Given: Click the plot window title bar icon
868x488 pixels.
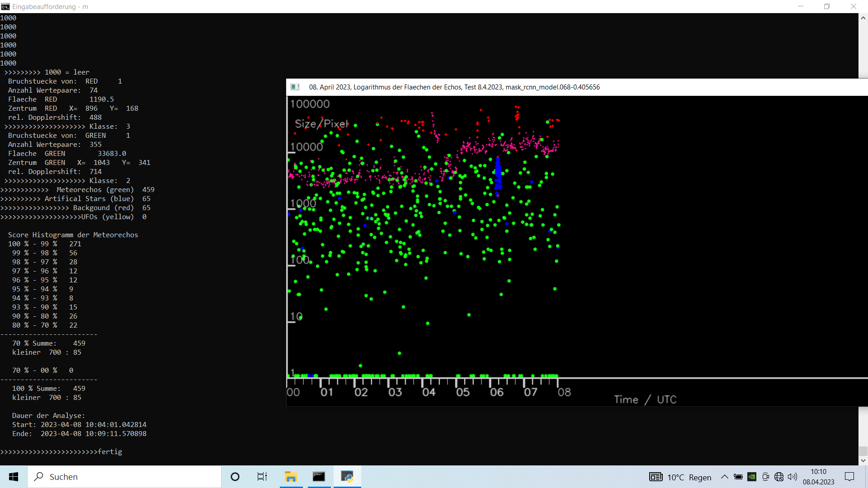Looking at the screenshot, I should (295, 87).
